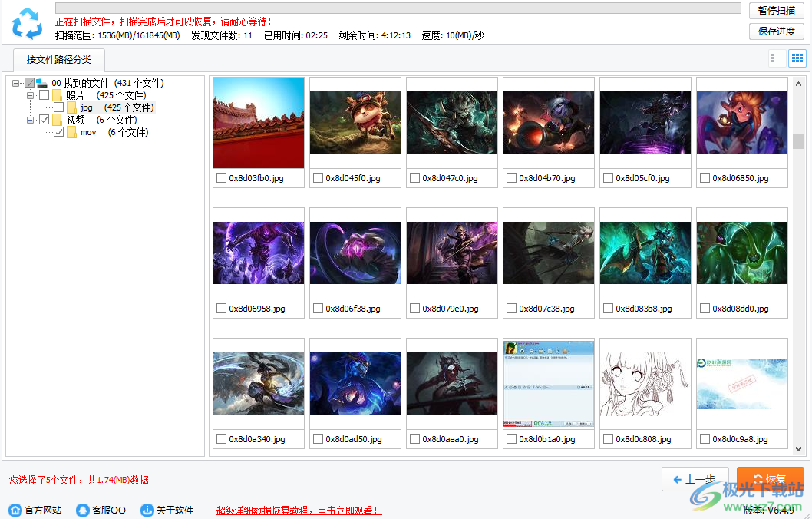Click file name 0x8d0ad50.jpg
The width and height of the screenshot is (812, 519).
[x=354, y=439]
